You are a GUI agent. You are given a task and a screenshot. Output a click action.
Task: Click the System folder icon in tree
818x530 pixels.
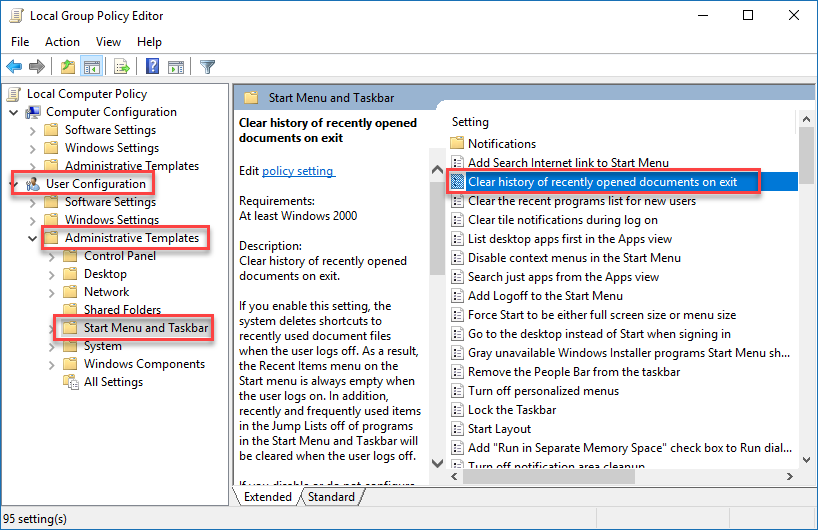70,346
